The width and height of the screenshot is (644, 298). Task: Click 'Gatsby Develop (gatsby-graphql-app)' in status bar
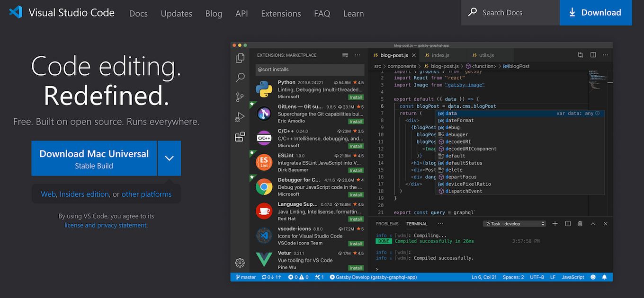point(373,277)
